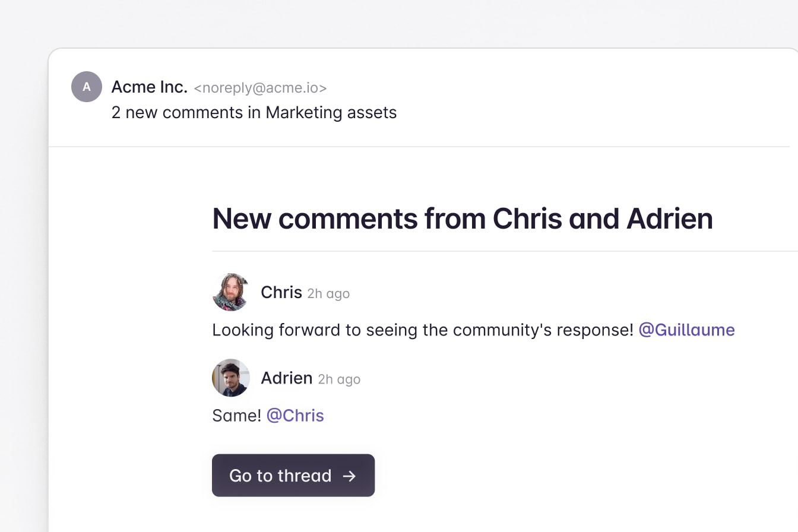Screen dimensions: 798x532
Task: Click the separator line under the email header
Action: 416,146
